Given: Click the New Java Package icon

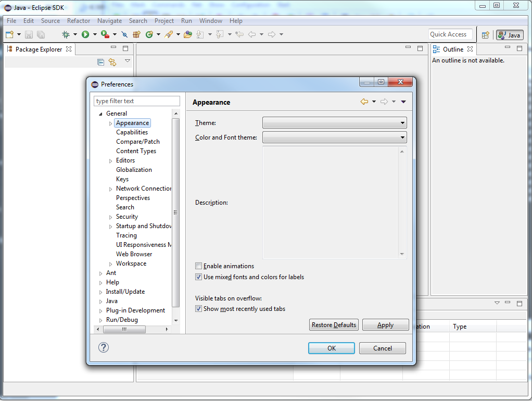Looking at the screenshot, I should click(137, 34).
